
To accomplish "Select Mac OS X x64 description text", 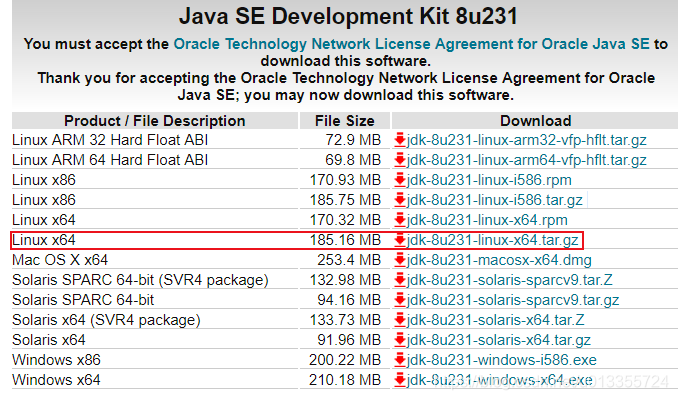I will click(60, 260).
